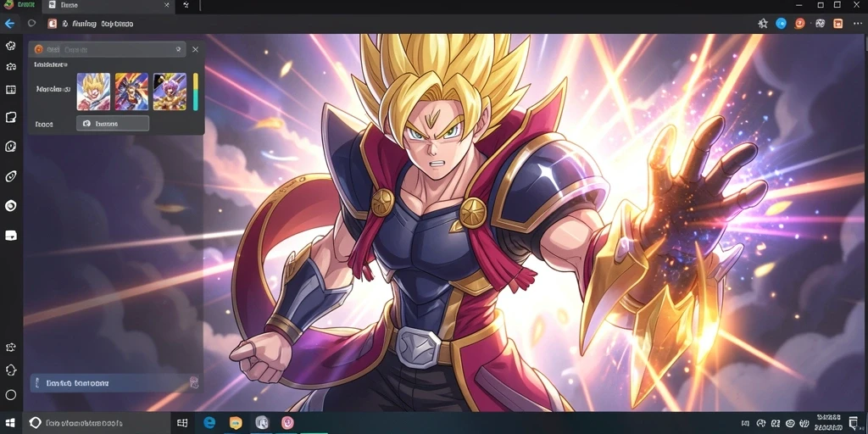
Task: Click the flower-shaped icon atop left sidebar
Action: 10,46
